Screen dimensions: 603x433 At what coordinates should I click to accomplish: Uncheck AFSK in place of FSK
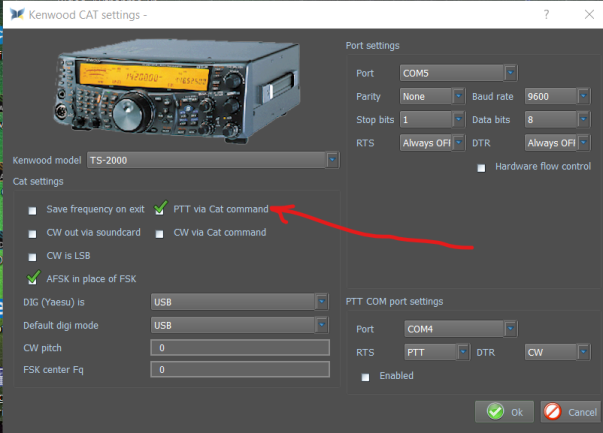coord(33,278)
